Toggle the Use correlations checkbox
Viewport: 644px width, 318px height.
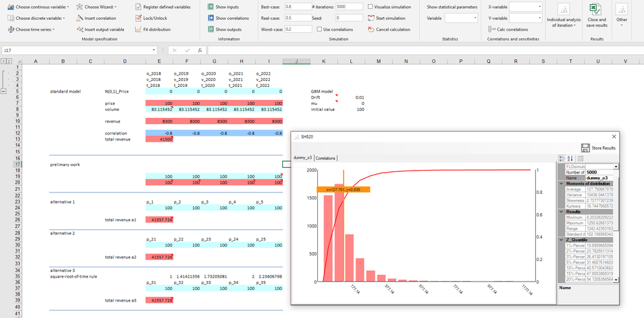(319, 29)
